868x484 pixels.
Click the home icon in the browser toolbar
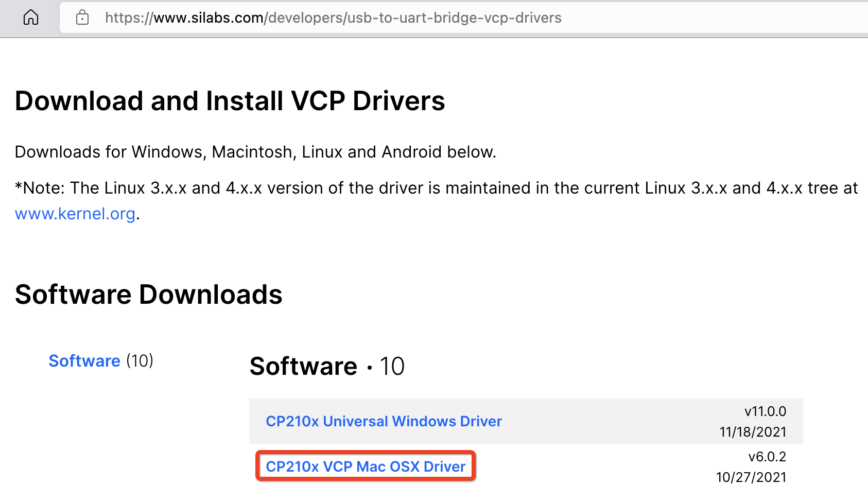click(x=31, y=17)
